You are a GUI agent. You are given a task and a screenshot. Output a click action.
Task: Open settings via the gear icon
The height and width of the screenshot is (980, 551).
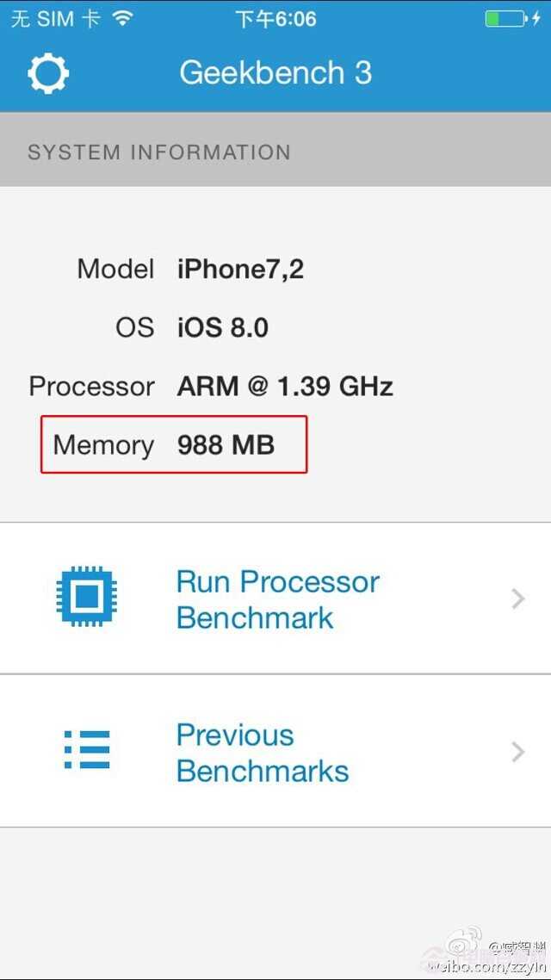[x=48, y=74]
